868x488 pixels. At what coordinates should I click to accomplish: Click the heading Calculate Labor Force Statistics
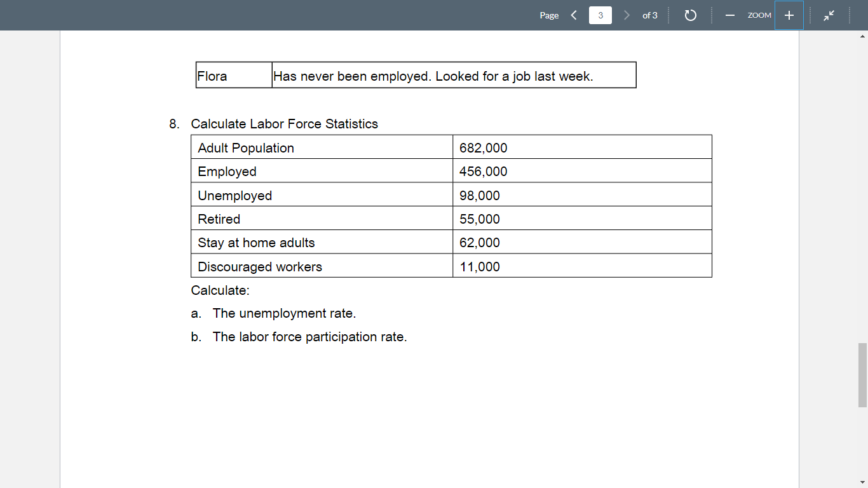[x=284, y=124]
